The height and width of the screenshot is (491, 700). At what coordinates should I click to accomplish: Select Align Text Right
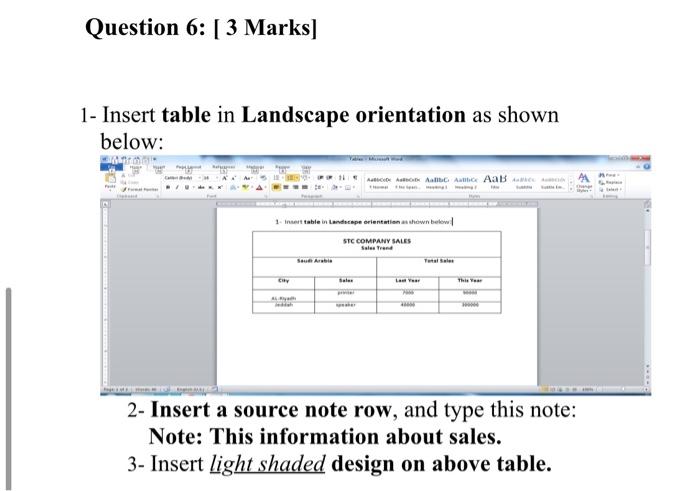pyautogui.click(x=296, y=187)
